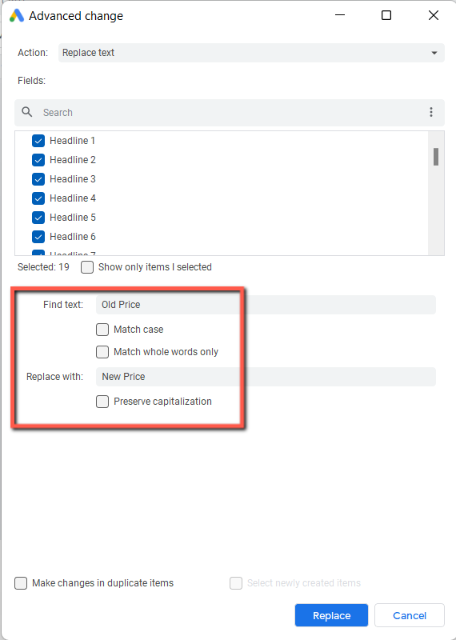Screen dimensions: 456x640
Task: Cancel the Advanced change dialog
Action: click(409, 616)
